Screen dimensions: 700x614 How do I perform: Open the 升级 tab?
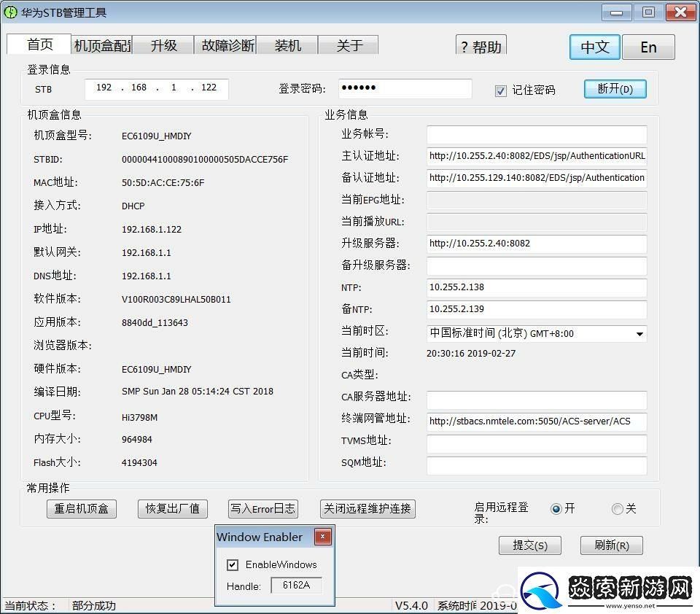click(163, 44)
